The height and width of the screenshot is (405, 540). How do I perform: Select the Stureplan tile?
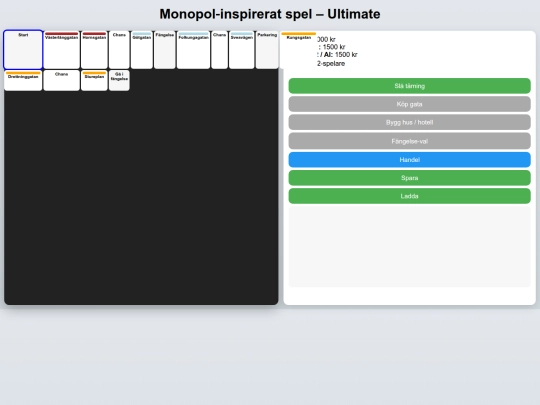[94, 81]
